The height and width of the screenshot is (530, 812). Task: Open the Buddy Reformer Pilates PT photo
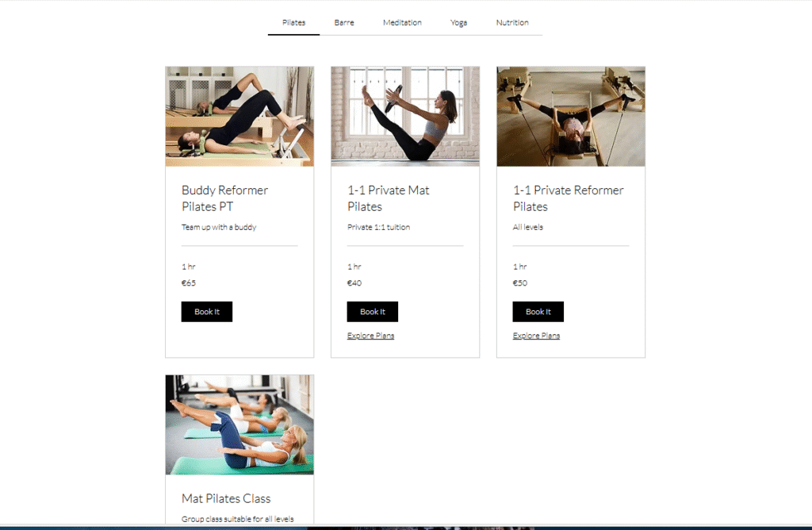point(239,117)
